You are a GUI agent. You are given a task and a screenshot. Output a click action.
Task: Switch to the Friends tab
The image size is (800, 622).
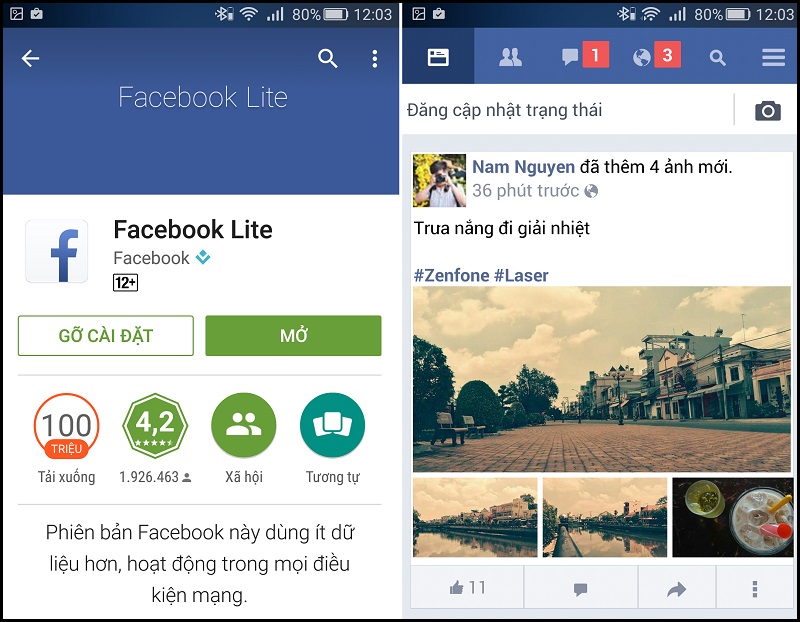click(x=510, y=57)
